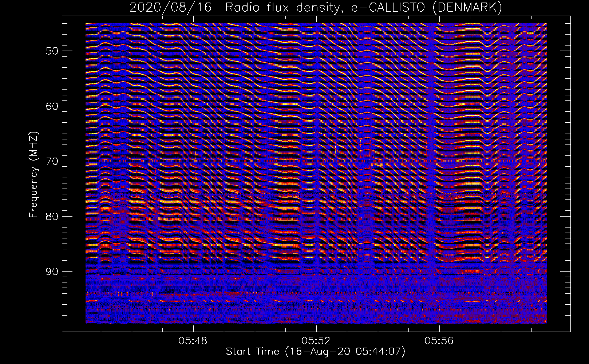Click the 05:52 time tick label
589x364 pixels.
point(316,341)
